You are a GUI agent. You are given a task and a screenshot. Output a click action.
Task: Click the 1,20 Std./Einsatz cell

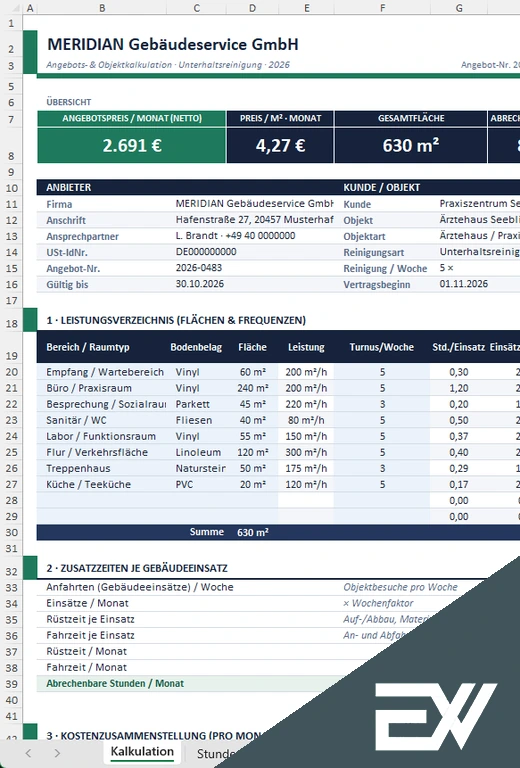459,388
